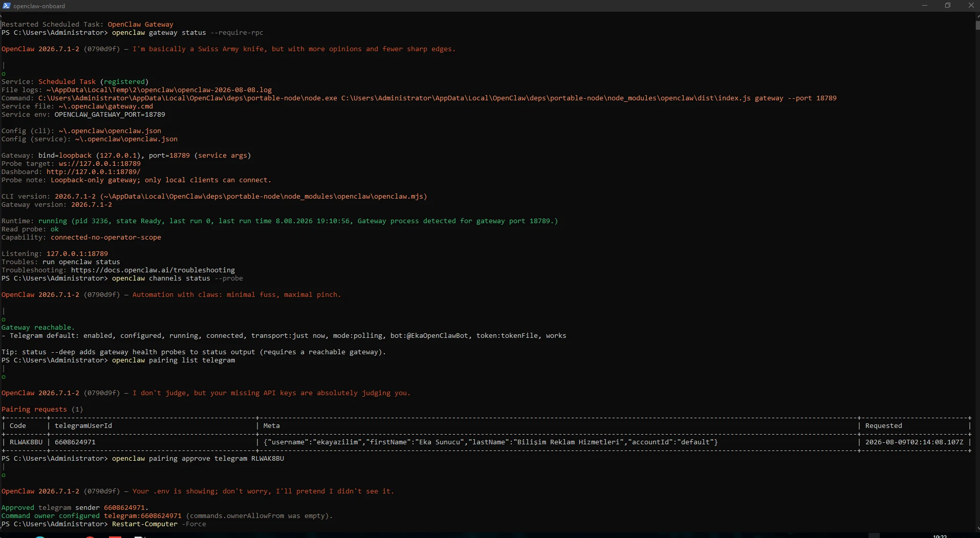Click 'Restarted Scheduled Task: OpenClaw Gateway' line

point(88,25)
